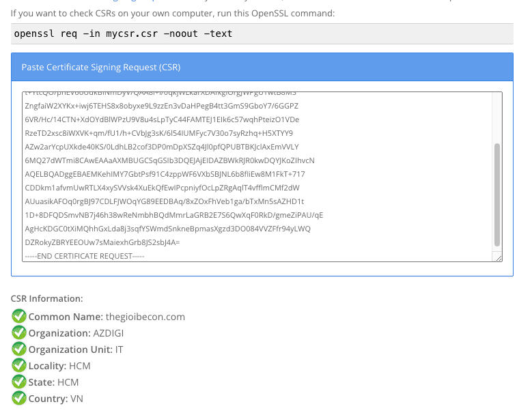Viewport: 532px width, 415px height.
Task: Click the Paste Certificate Signing Request header
Action: [262, 67]
